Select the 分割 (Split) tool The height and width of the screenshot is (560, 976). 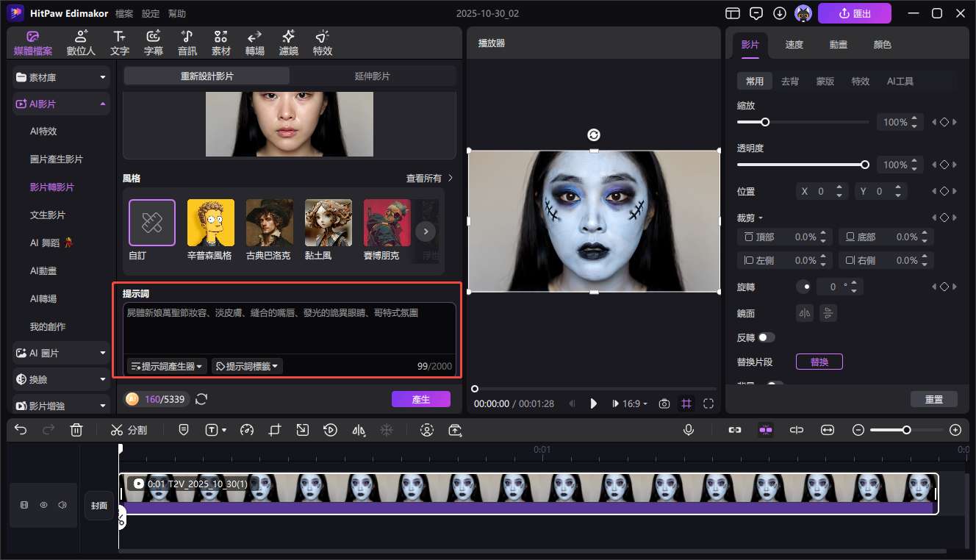129,429
